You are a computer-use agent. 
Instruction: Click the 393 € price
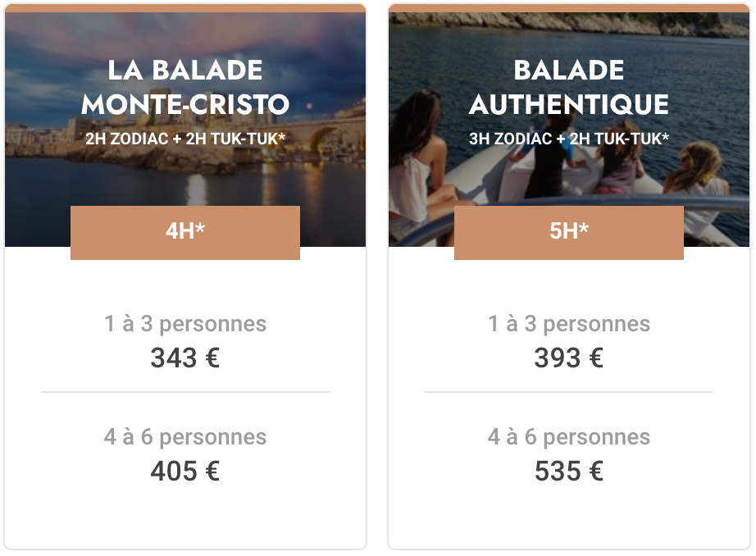tap(569, 358)
